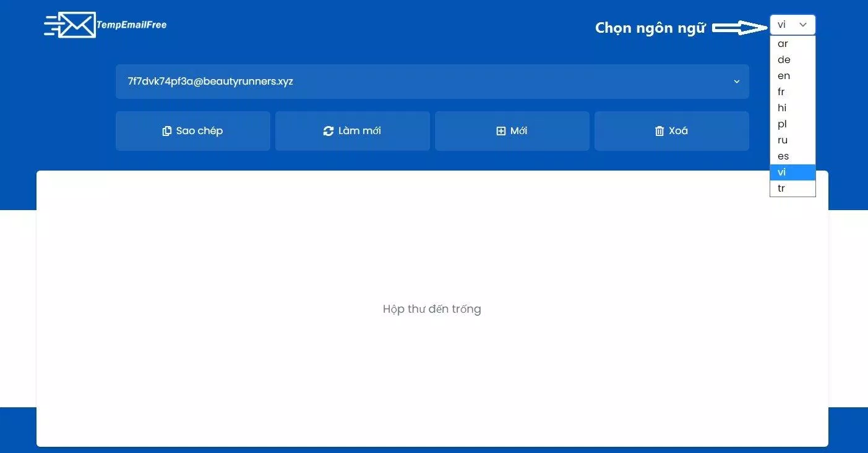The height and width of the screenshot is (453, 868).
Task: Click the copy icon on the Sao chép button
Action: [x=167, y=130]
